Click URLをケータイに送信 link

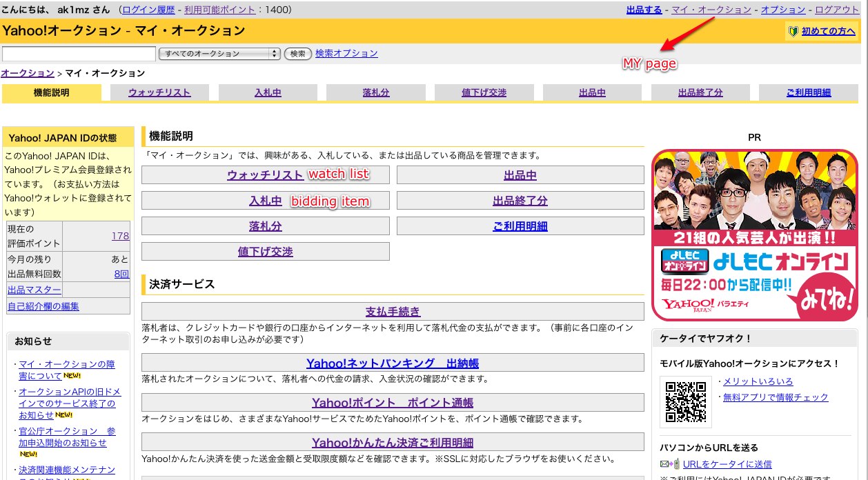point(727,464)
